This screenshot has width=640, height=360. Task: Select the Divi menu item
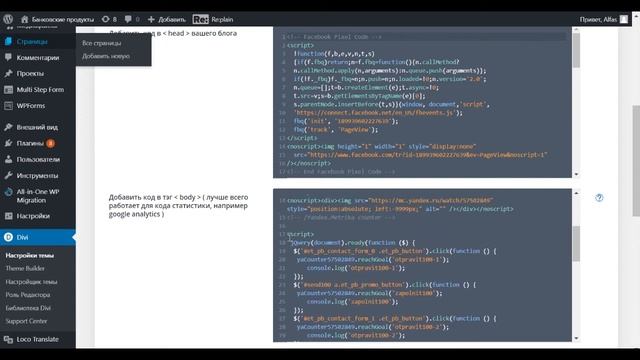click(38, 237)
